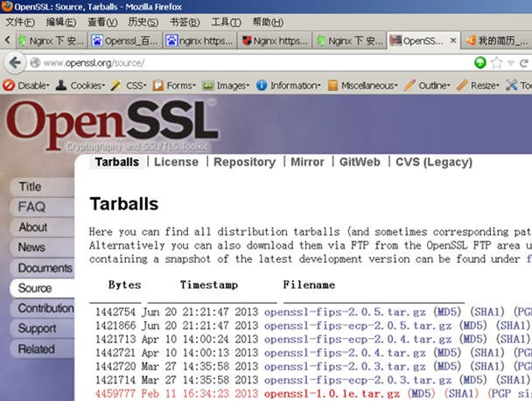532x401 pixels.
Task: Go to Contribution in sidebar
Action: (42, 308)
